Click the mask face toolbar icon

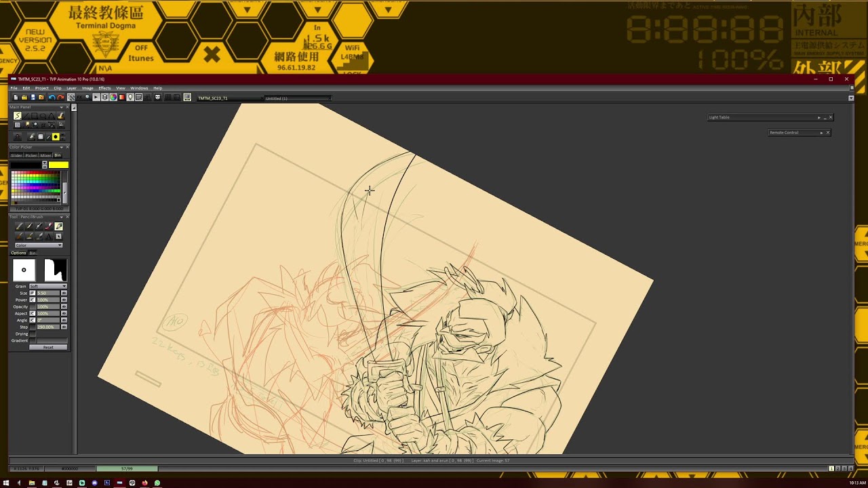tap(157, 98)
